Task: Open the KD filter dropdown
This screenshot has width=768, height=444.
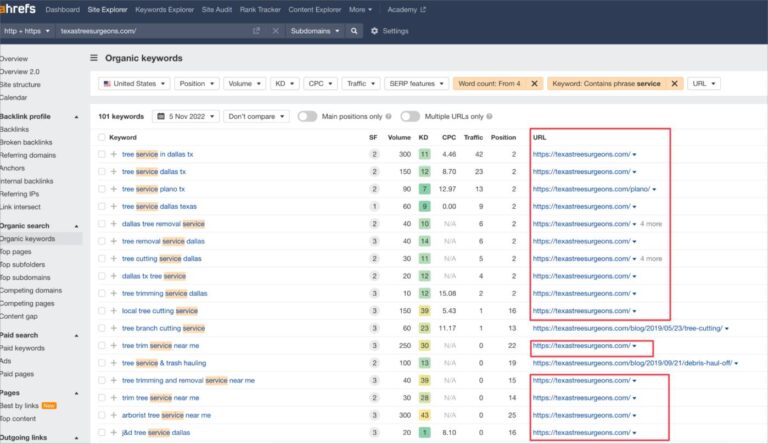Action: [284, 84]
